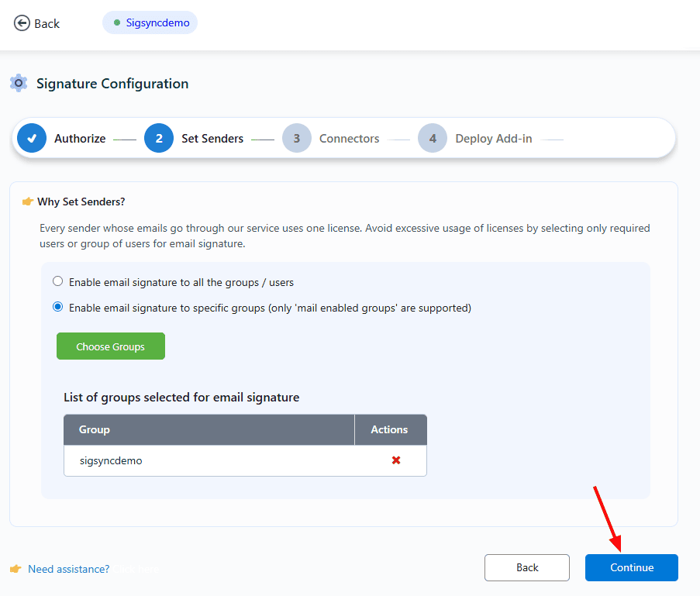Click the Connectors step label

[349, 139]
